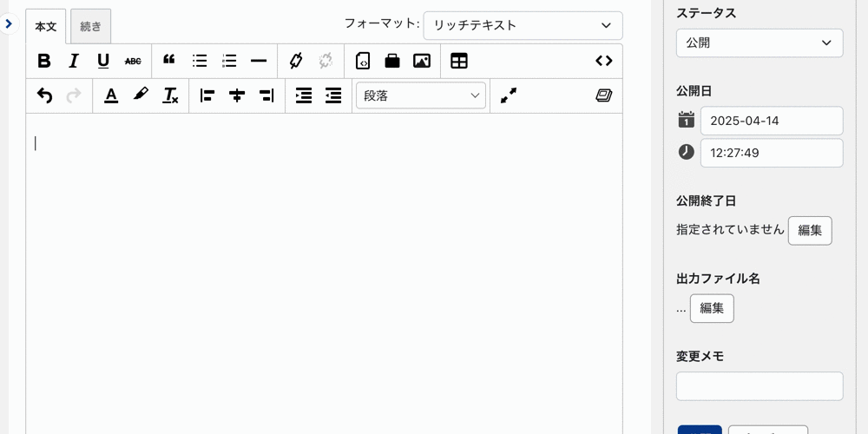This screenshot has width=868, height=434.
Task: Insert an image into the body
Action: click(422, 61)
